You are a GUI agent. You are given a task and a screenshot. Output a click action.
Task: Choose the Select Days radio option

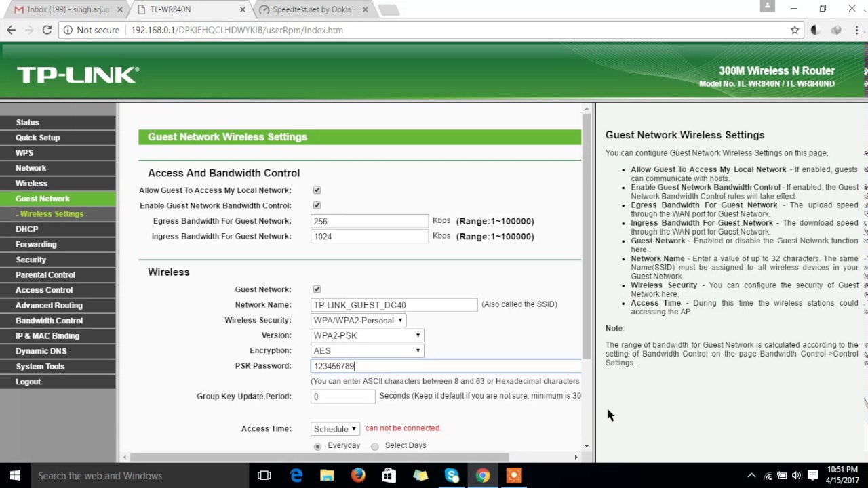click(374, 446)
